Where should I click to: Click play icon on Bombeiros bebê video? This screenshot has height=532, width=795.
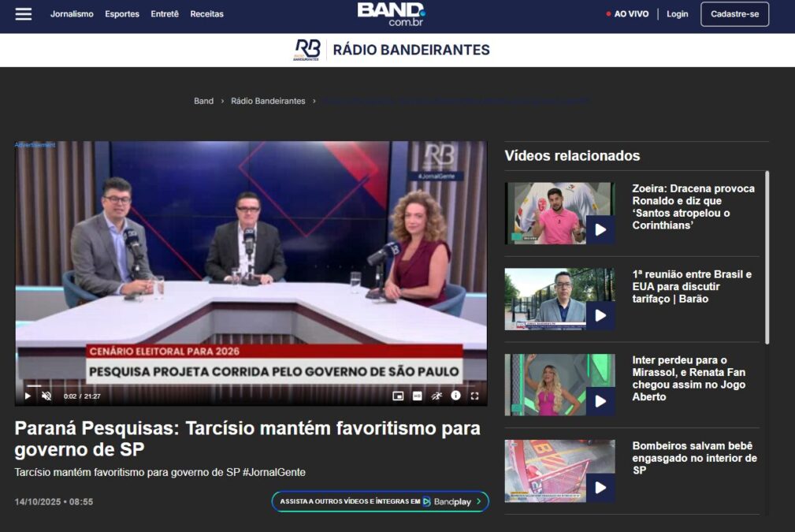click(x=600, y=487)
